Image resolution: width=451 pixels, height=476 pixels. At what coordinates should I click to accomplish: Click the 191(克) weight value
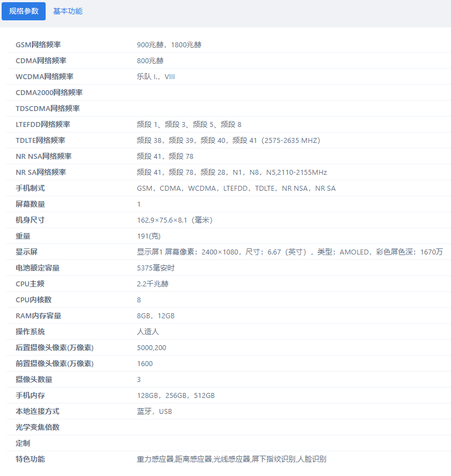click(148, 236)
